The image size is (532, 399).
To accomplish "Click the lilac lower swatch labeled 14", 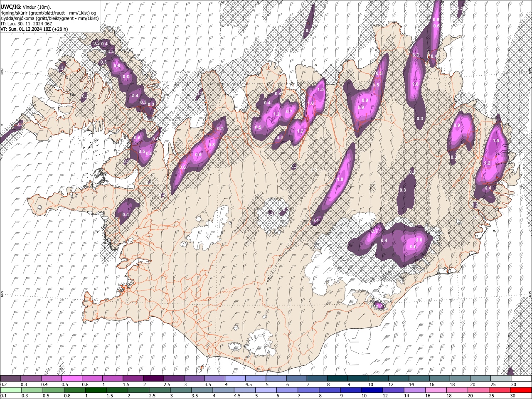I will click(x=414, y=390).
